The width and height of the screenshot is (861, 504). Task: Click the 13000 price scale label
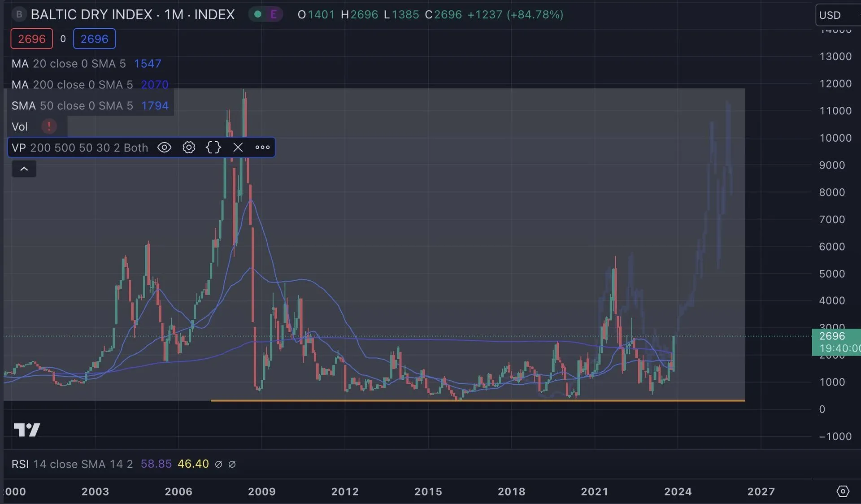pos(835,56)
